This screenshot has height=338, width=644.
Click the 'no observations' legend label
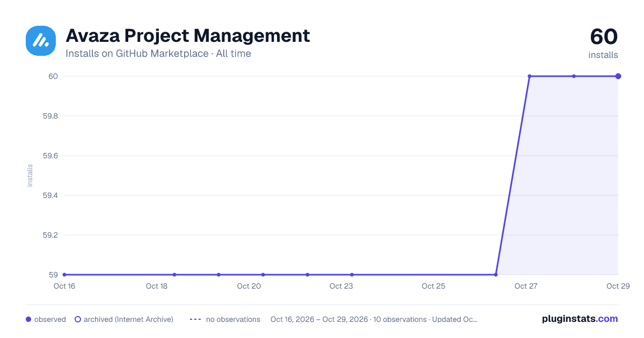pyautogui.click(x=233, y=319)
